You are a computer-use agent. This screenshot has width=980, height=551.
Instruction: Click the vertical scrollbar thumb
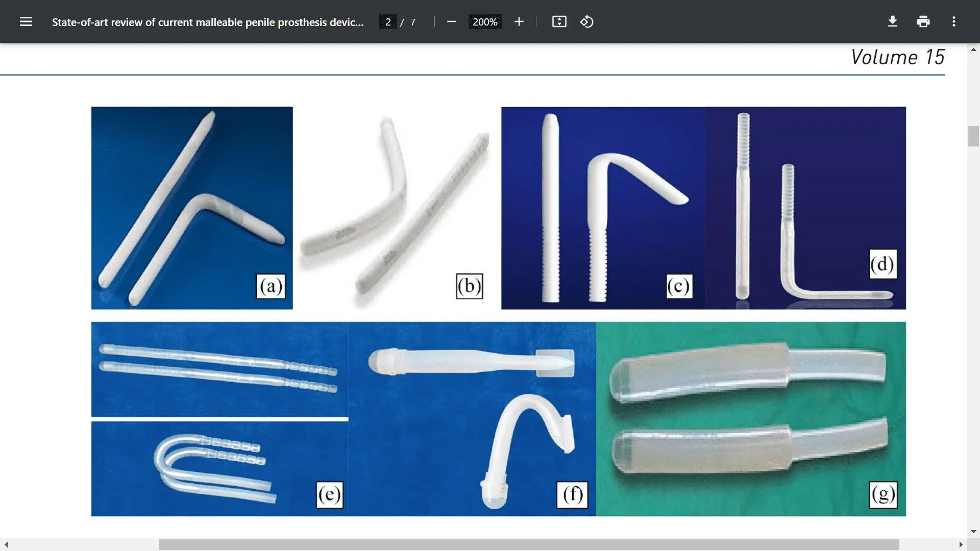(x=973, y=136)
